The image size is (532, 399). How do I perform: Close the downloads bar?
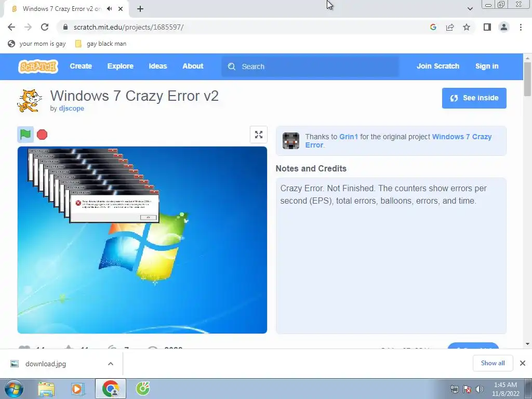click(x=523, y=363)
